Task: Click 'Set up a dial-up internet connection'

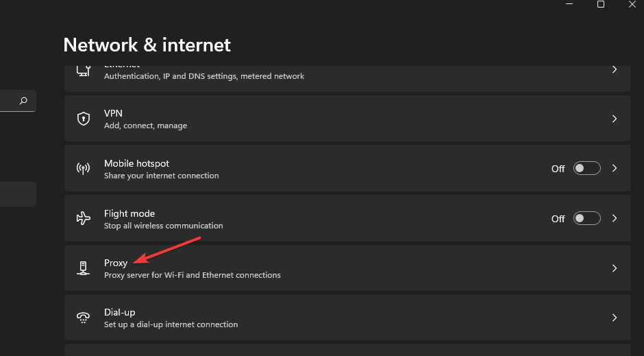Action: coord(171,324)
